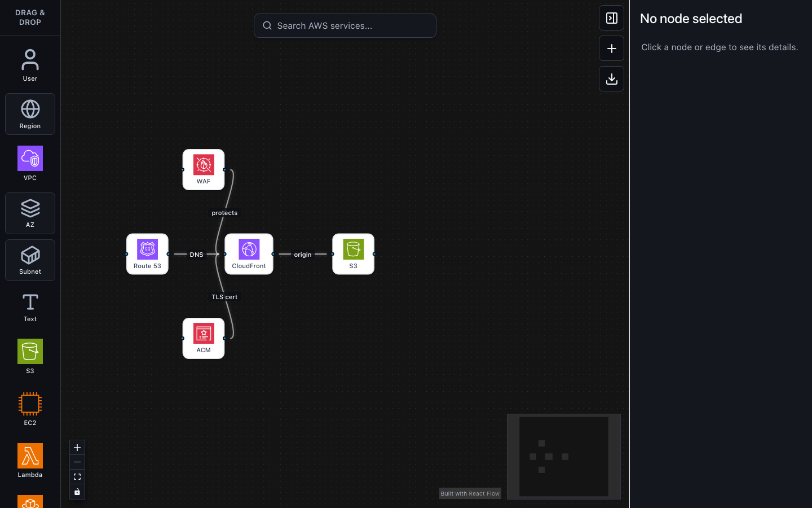Viewport: 812px width, 508px height.
Task: Click the WAF node on canvas
Action: (x=204, y=170)
